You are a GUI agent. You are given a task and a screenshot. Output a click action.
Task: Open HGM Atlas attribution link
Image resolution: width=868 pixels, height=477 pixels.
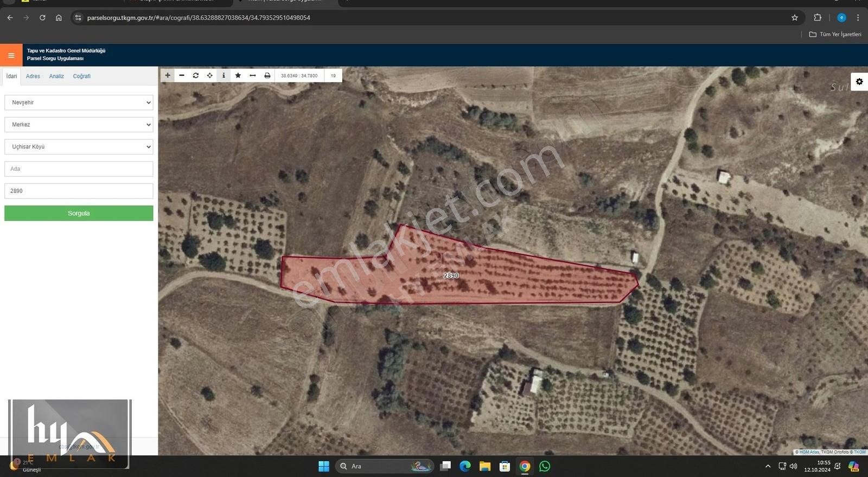coord(809,452)
